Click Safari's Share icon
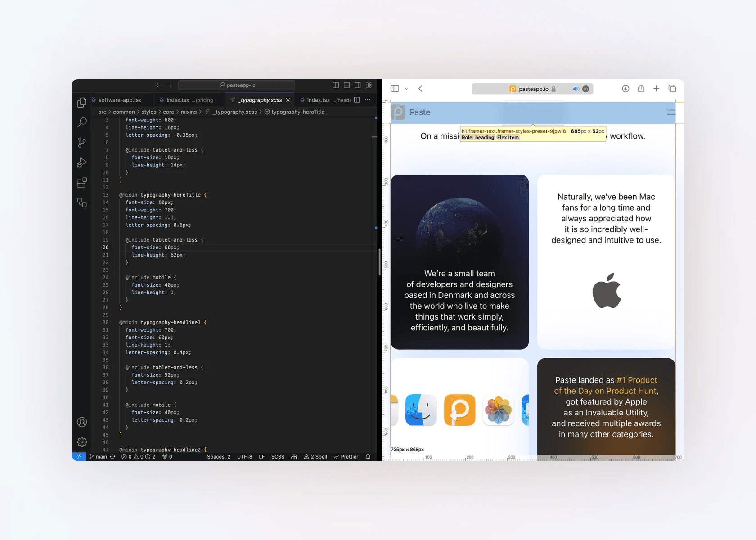Screen dimensions: 756x540 pos(641,89)
